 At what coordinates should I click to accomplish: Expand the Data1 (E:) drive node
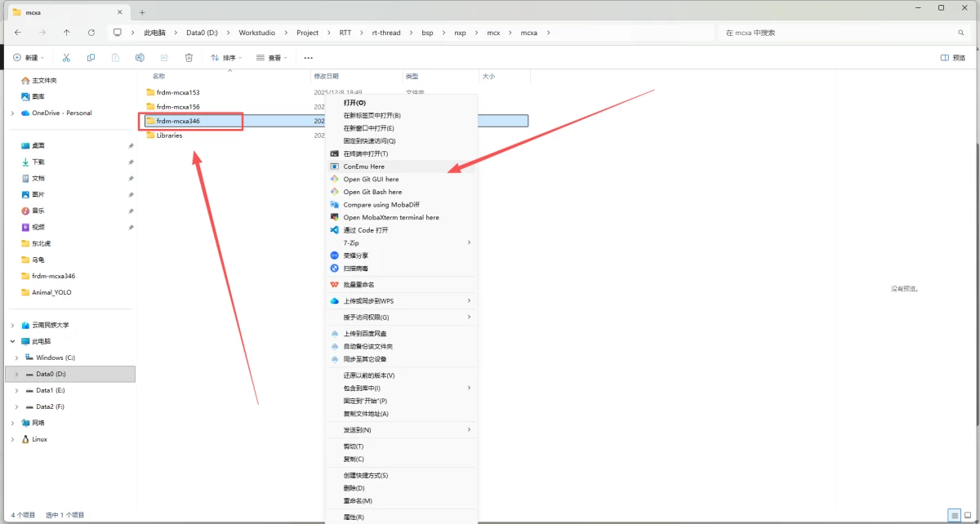[x=18, y=390]
